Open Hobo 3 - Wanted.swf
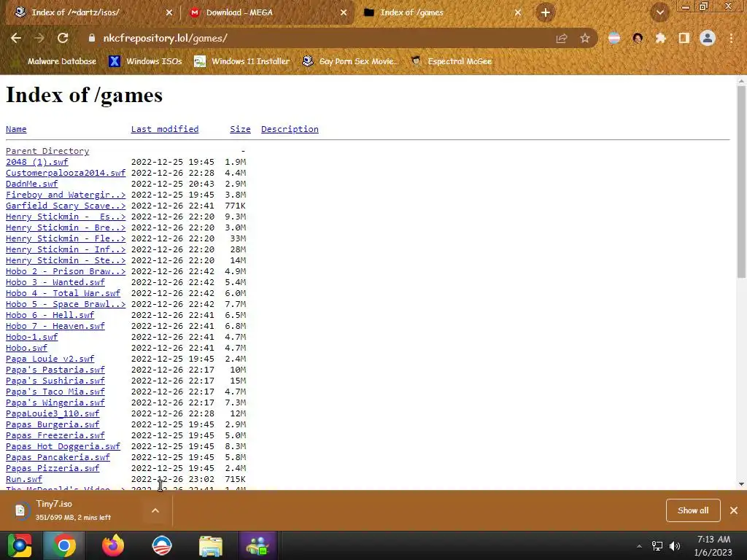 click(x=55, y=282)
